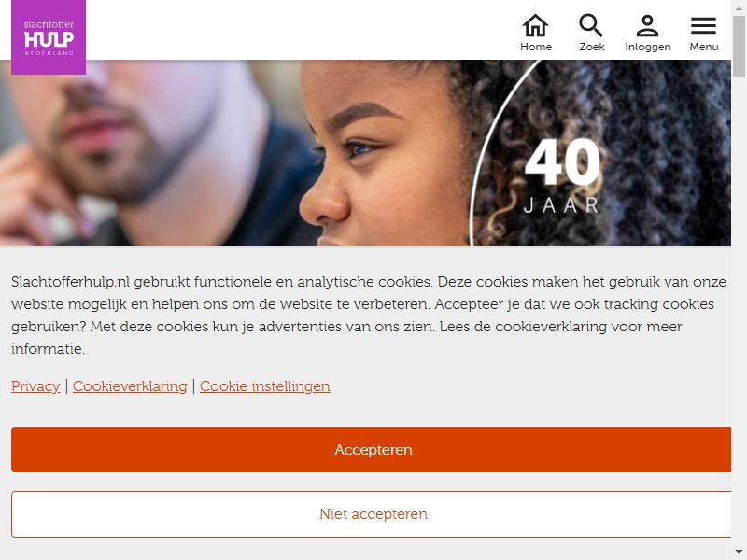Open the Privacy link
The width and height of the screenshot is (747, 560).
[x=35, y=386]
